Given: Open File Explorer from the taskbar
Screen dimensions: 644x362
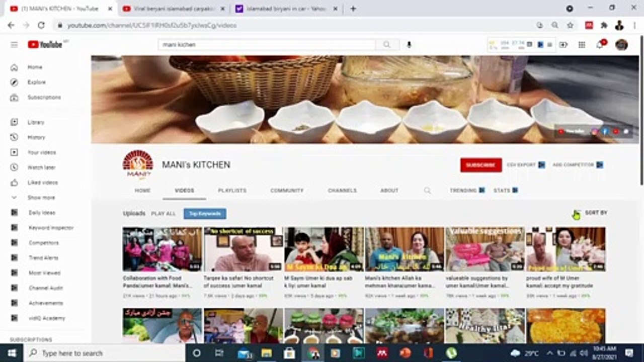Looking at the screenshot, I should [267, 353].
